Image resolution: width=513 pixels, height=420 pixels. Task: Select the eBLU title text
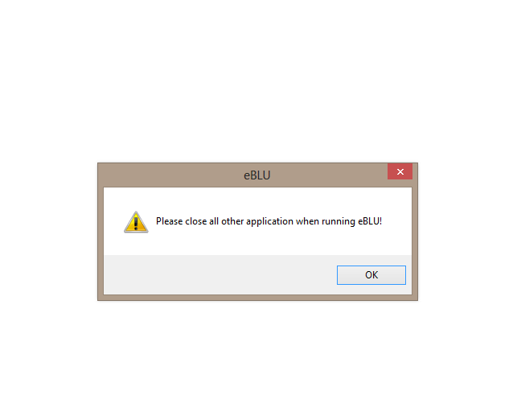pyautogui.click(x=257, y=175)
